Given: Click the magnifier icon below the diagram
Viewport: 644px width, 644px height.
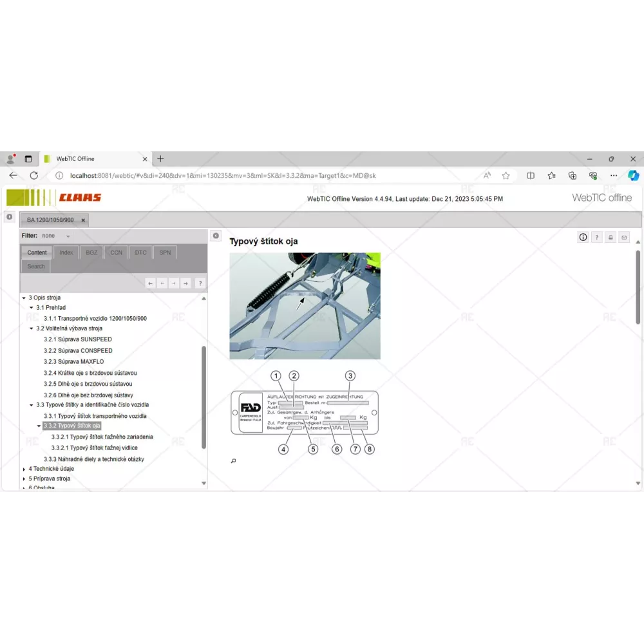Looking at the screenshot, I should pyautogui.click(x=233, y=460).
